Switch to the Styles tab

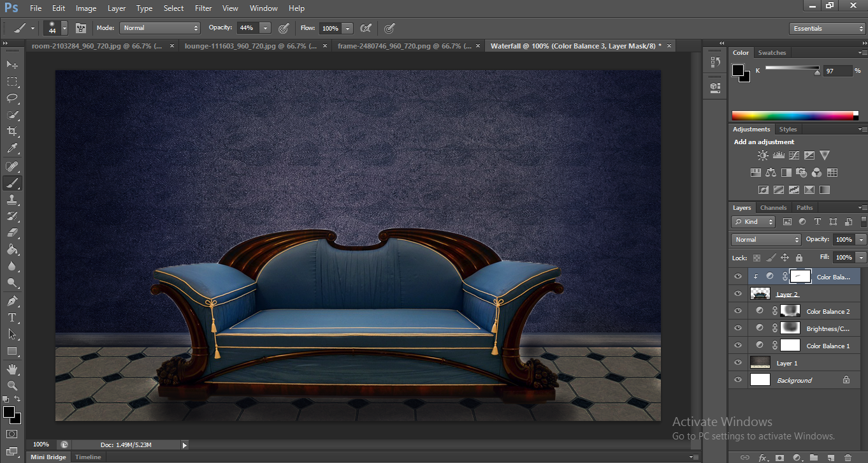(788, 129)
